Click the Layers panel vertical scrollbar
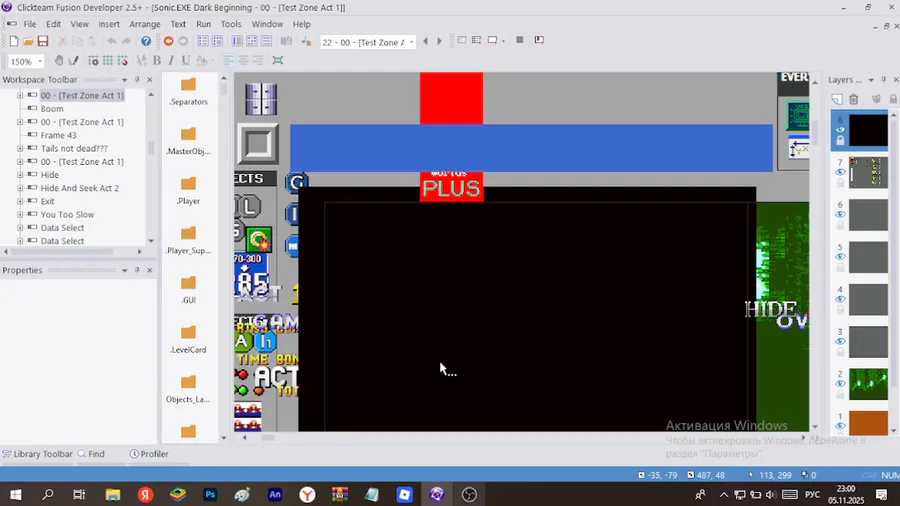900x506 pixels. (894, 272)
